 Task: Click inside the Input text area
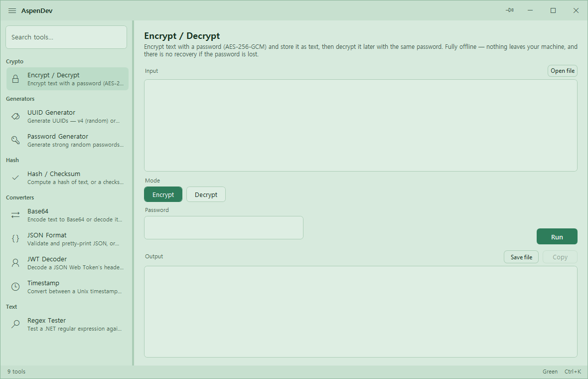(361, 125)
